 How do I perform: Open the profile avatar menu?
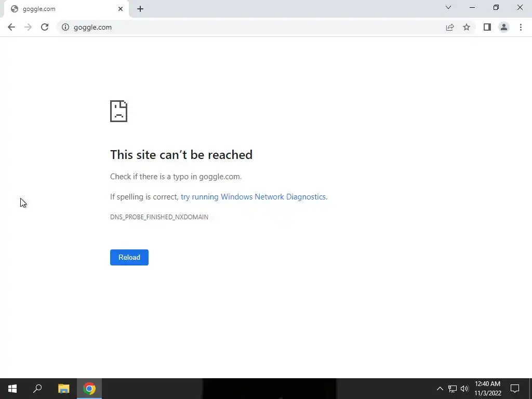pyautogui.click(x=504, y=27)
